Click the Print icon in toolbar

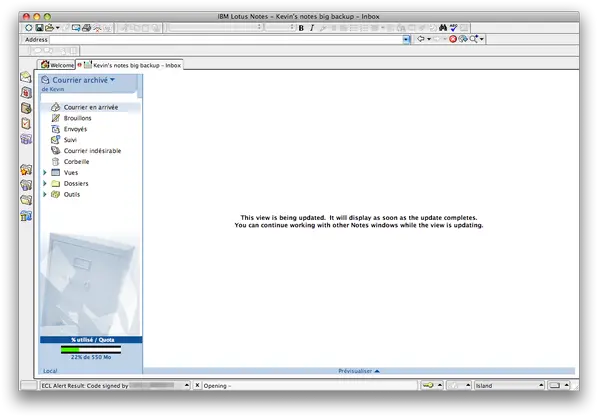(x=86, y=28)
